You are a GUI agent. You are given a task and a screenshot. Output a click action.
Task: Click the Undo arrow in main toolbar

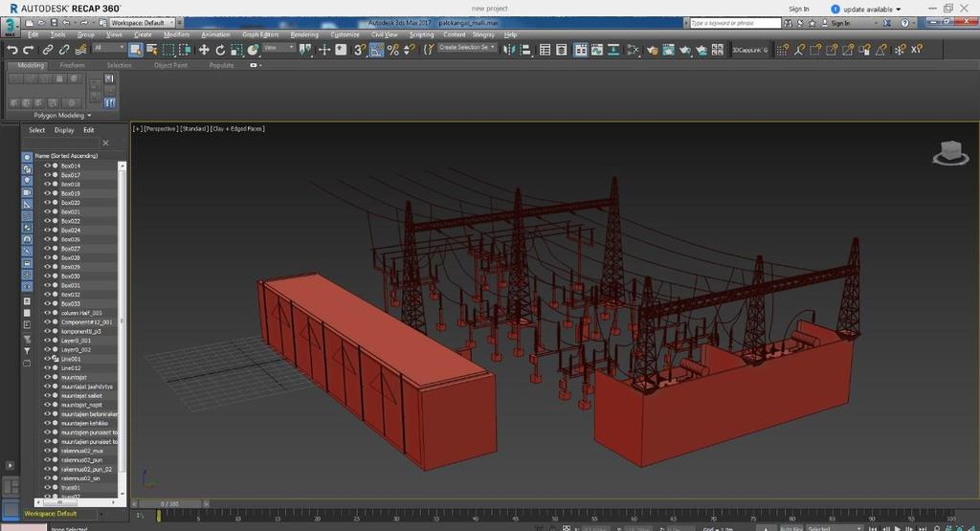pyautogui.click(x=12, y=50)
